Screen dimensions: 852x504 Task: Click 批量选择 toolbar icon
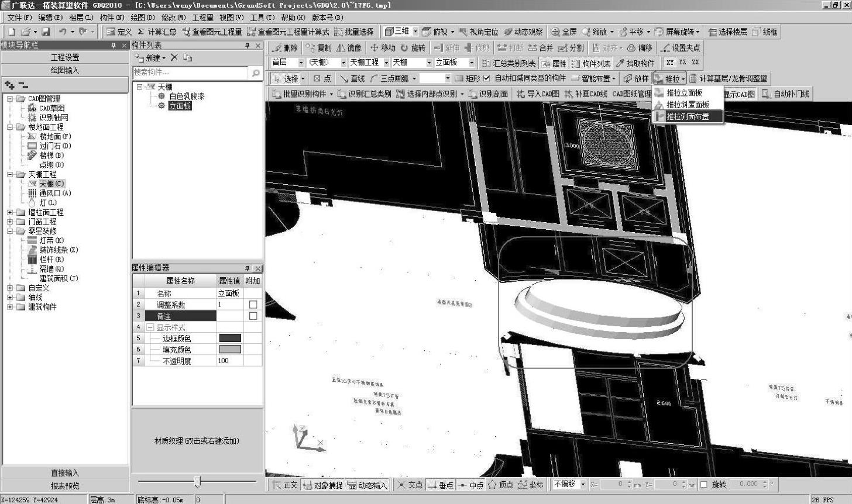click(x=353, y=32)
